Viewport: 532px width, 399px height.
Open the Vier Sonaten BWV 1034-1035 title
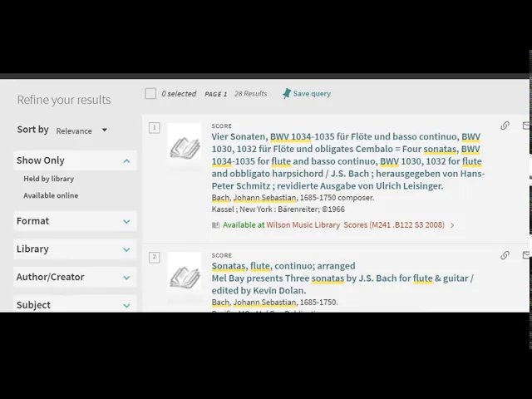(347, 161)
